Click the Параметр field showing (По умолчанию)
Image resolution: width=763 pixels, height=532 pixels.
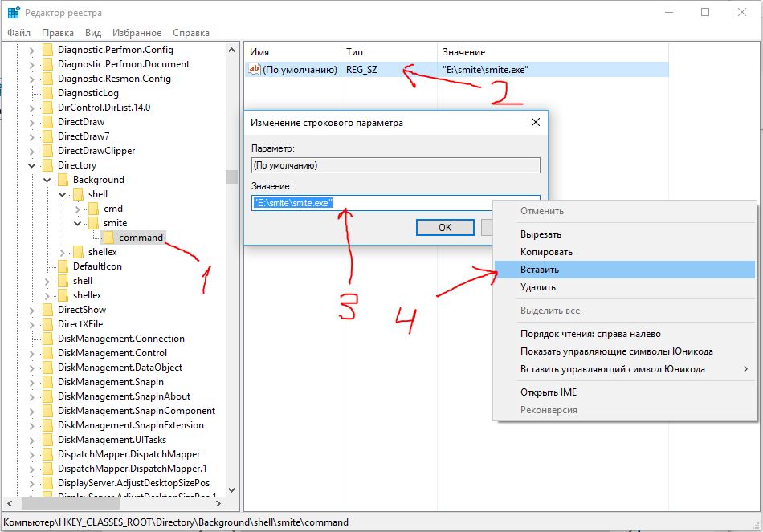[x=396, y=165]
